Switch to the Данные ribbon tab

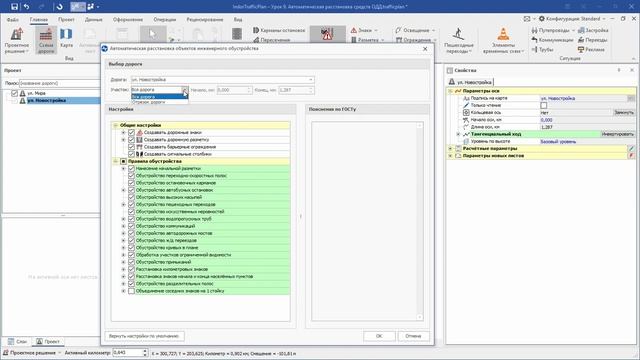pos(93,19)
